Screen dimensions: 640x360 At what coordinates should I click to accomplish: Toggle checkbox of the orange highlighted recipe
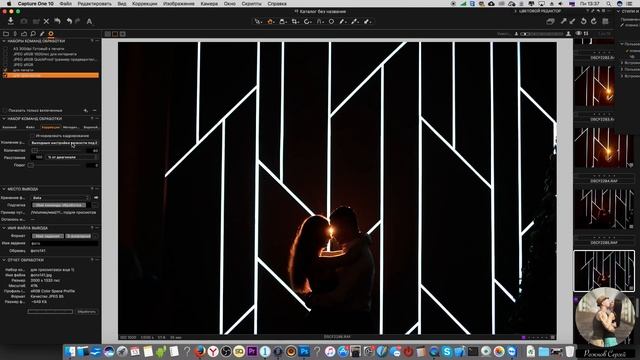5,75
